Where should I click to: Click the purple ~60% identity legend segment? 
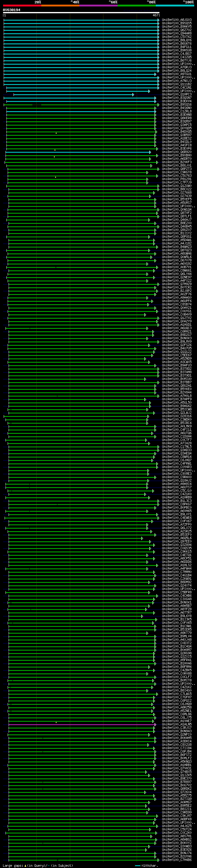tap(98, 6)
